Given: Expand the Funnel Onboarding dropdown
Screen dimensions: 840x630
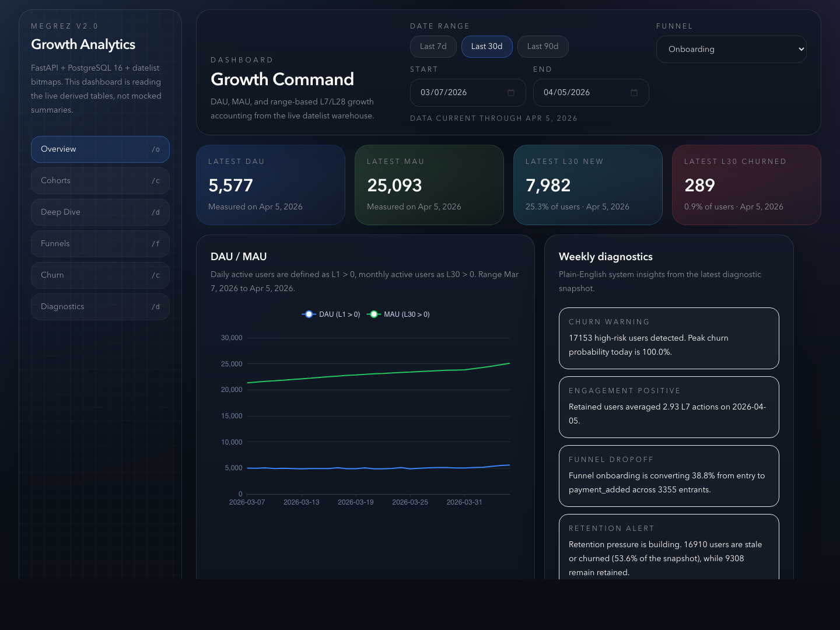Looking at the screenshot, I should [731, 50].
